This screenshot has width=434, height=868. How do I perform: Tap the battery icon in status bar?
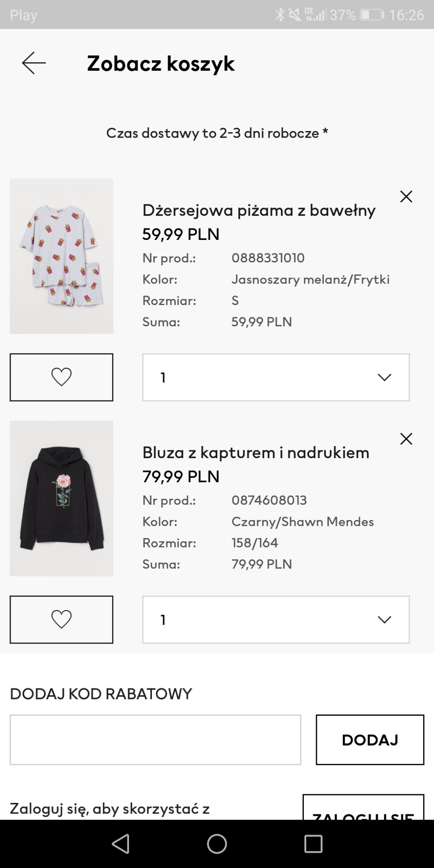coord(372,15)
